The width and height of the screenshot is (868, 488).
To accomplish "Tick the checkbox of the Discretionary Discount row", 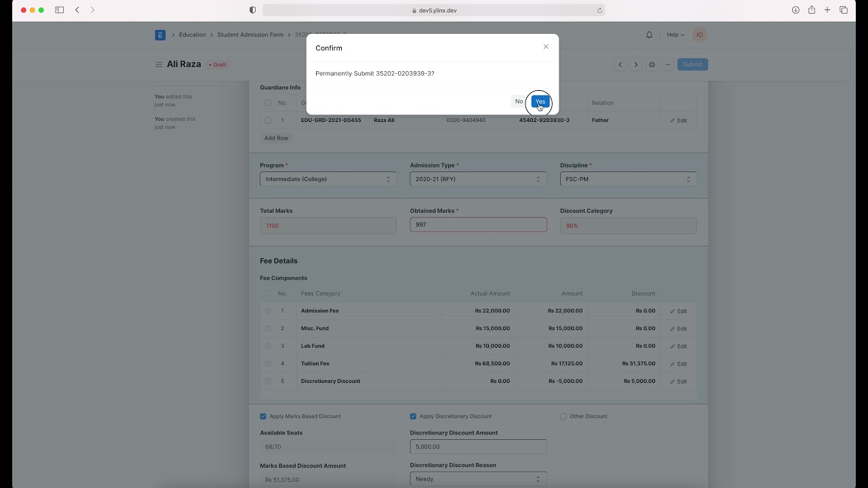I will tap(268, 382).
